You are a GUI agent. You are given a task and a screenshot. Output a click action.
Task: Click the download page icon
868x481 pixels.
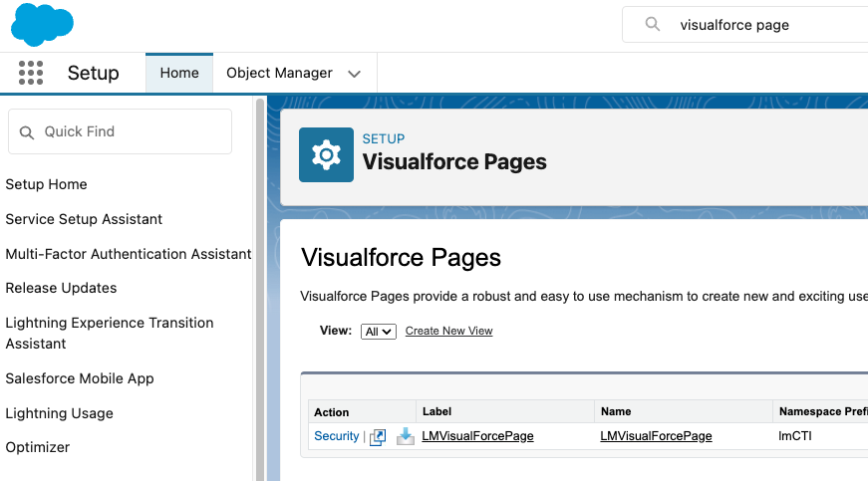tap(405, 436)
